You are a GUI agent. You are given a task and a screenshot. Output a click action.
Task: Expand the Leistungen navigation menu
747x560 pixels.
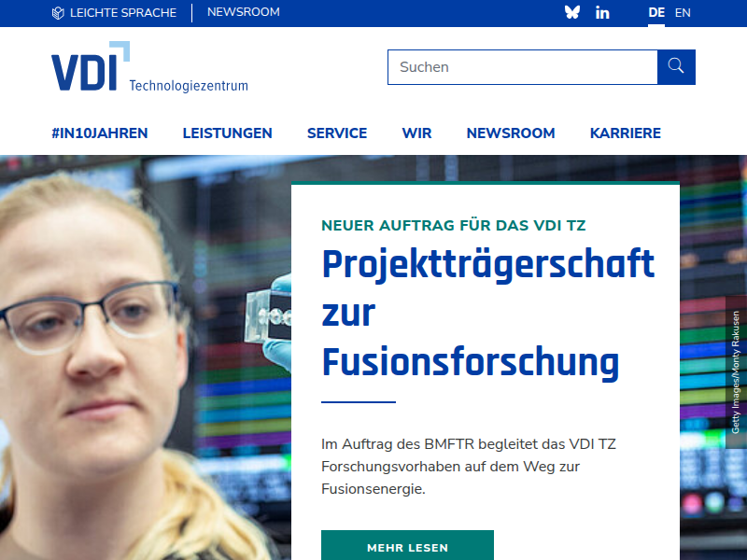pos(227,133)
